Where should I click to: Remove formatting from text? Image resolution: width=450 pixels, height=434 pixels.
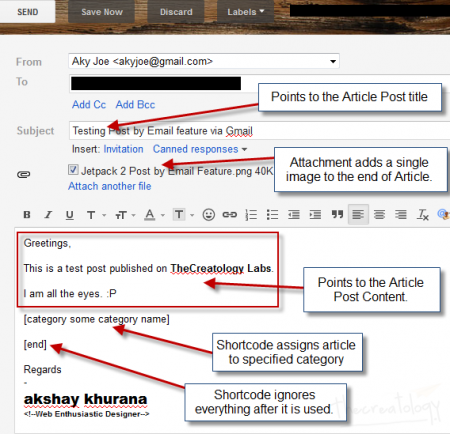click(423, 215)
